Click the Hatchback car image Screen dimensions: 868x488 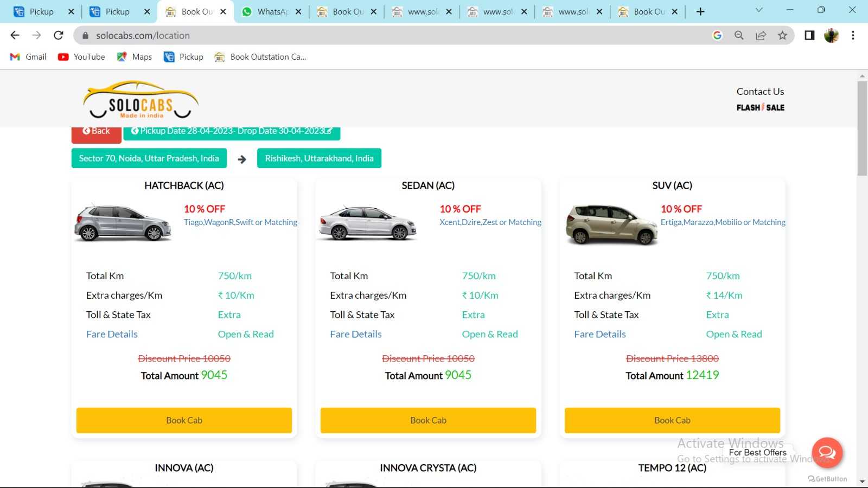(x=123, y=223)
